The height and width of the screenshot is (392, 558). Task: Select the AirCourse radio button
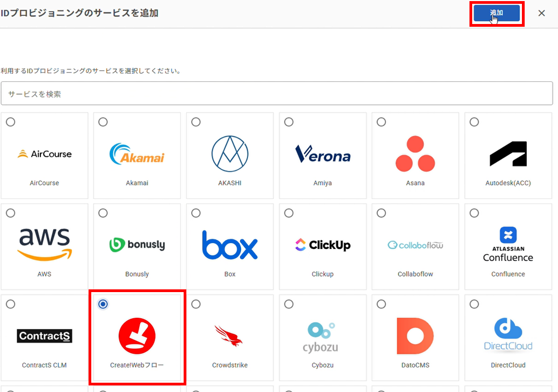(11, 122)
